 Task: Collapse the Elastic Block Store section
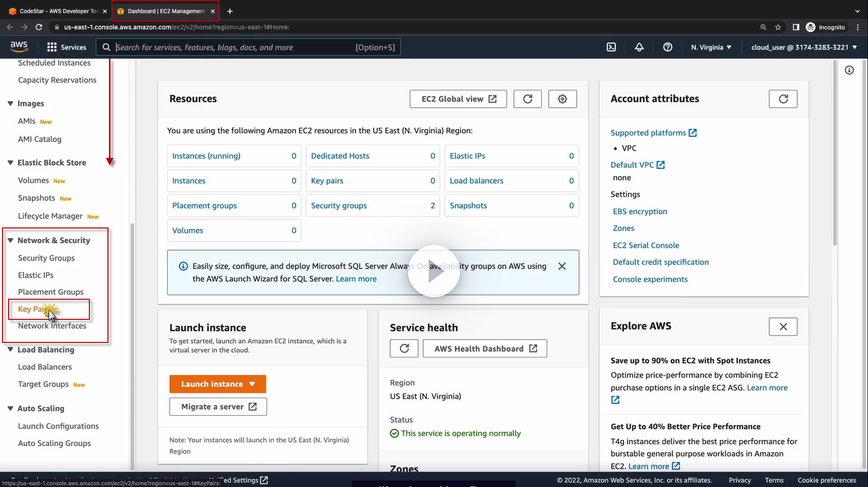10,163
